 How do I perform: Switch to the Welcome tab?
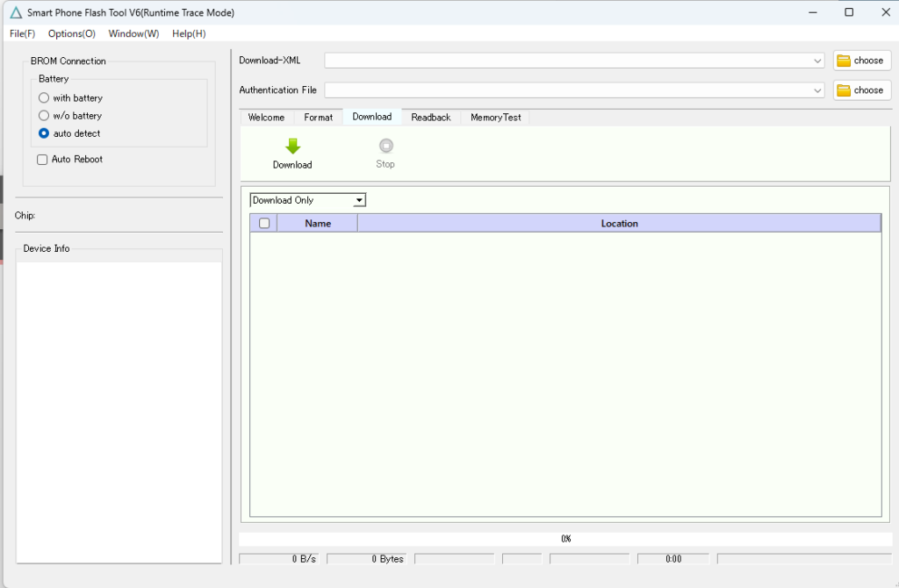(x=266, y=118)
